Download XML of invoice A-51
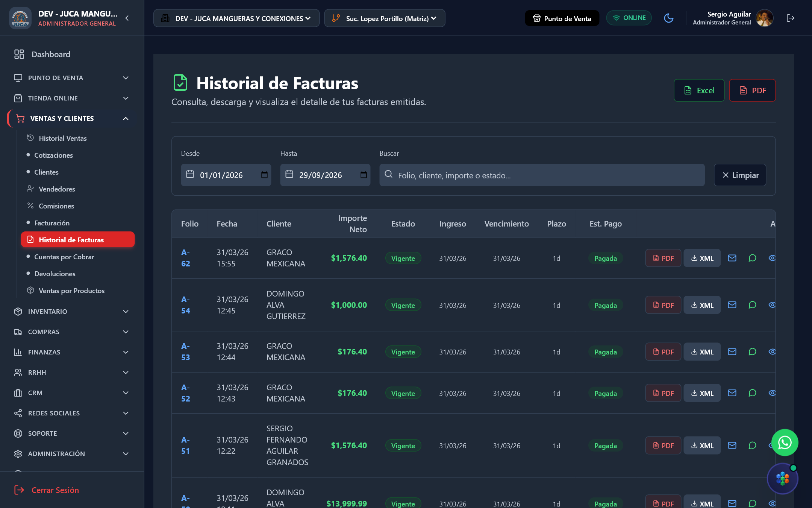Image resolution: width=812 pixels, height=508 pixels. click(702, 446)
